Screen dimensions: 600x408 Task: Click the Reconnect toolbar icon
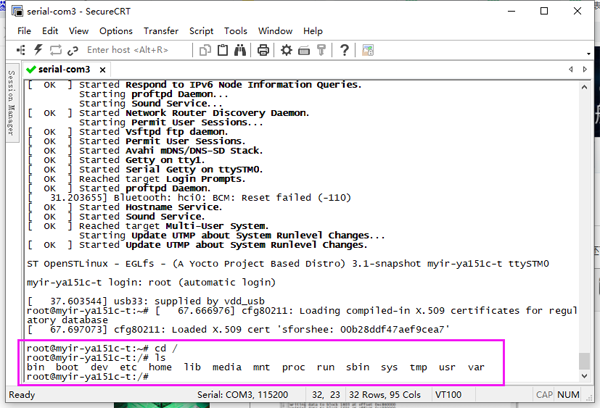55,50
